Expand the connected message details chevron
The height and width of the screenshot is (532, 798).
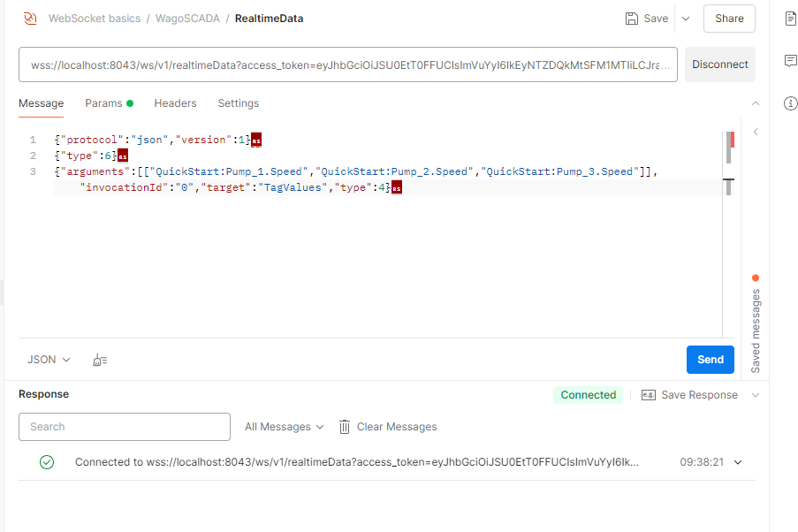738,462
